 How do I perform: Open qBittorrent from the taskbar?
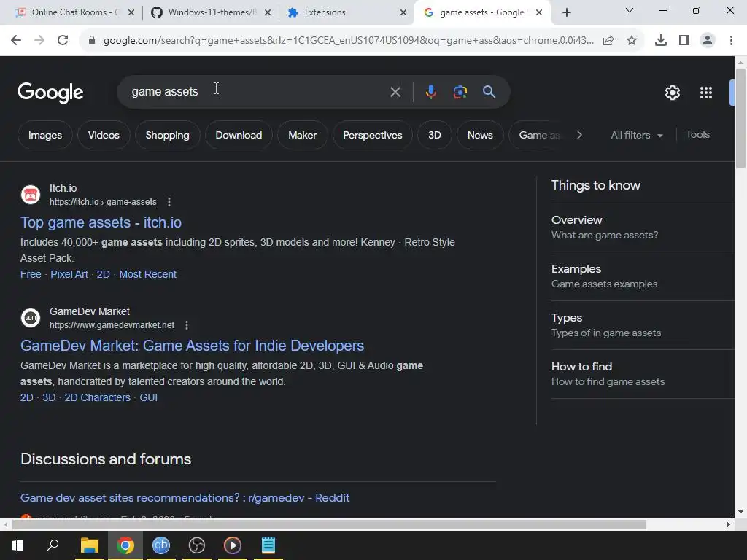(161, 545)
